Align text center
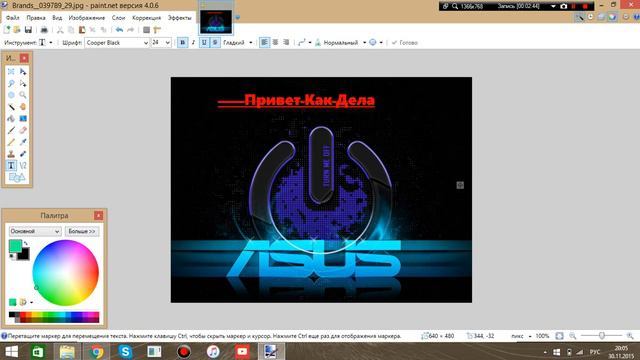Viewport: 640px width, 360px height. 276,42
